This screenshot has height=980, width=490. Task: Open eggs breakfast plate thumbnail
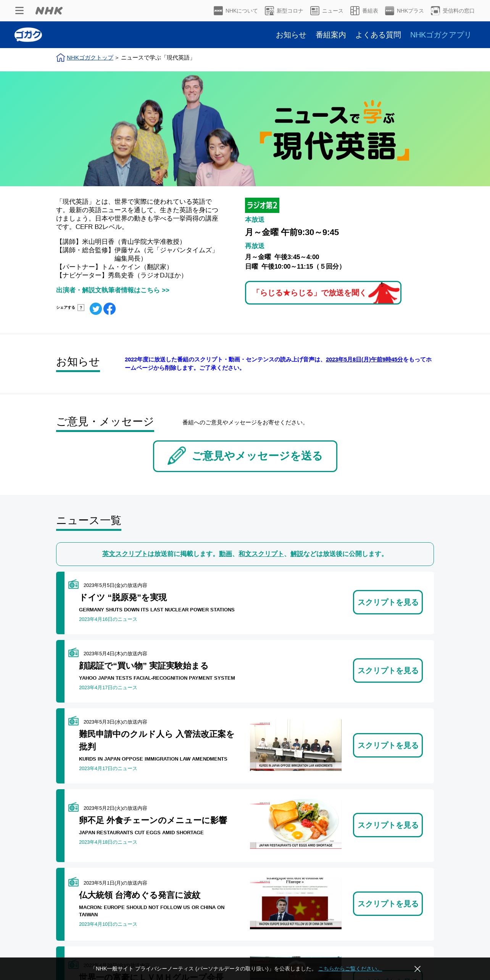[x=296, y=825]
